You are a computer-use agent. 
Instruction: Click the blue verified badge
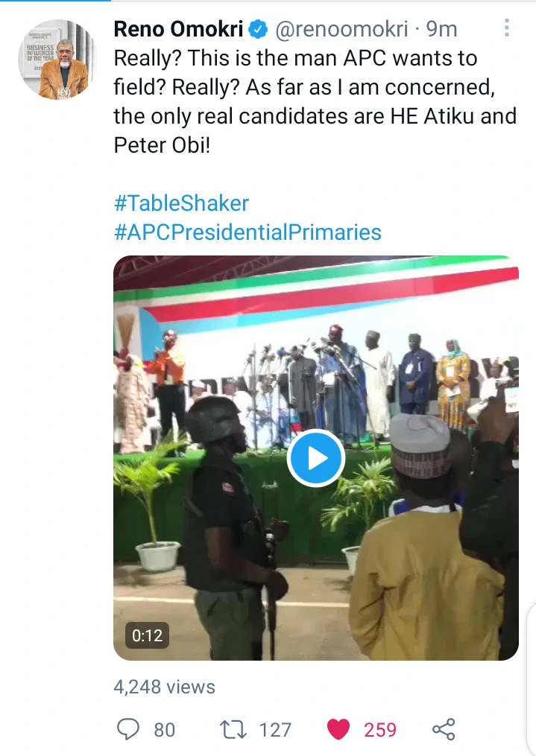pos(258,30)
